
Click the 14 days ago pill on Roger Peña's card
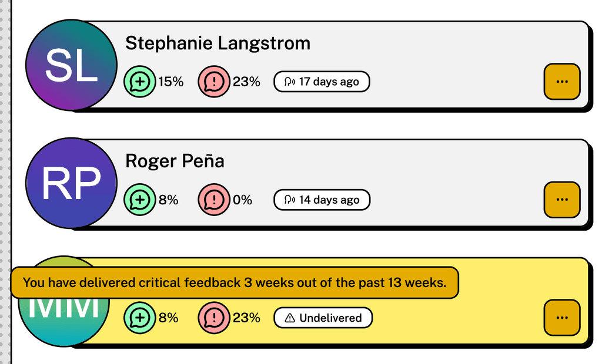[x=322, y=200]
